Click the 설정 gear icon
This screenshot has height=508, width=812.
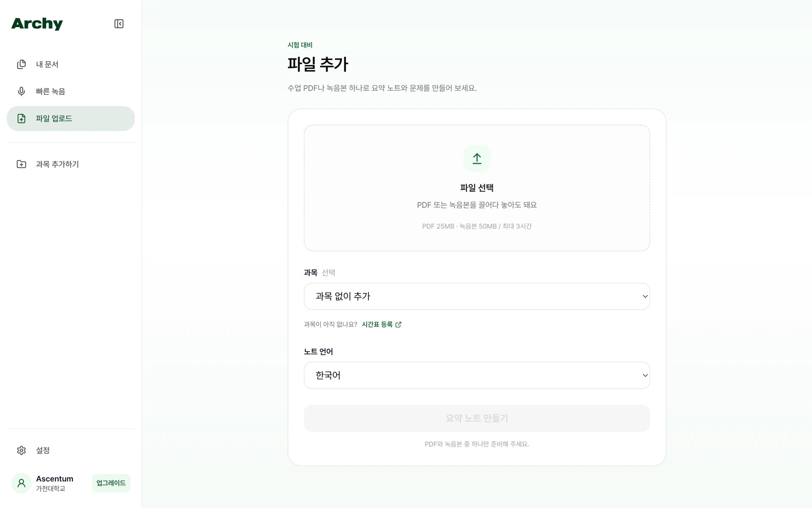21,450
